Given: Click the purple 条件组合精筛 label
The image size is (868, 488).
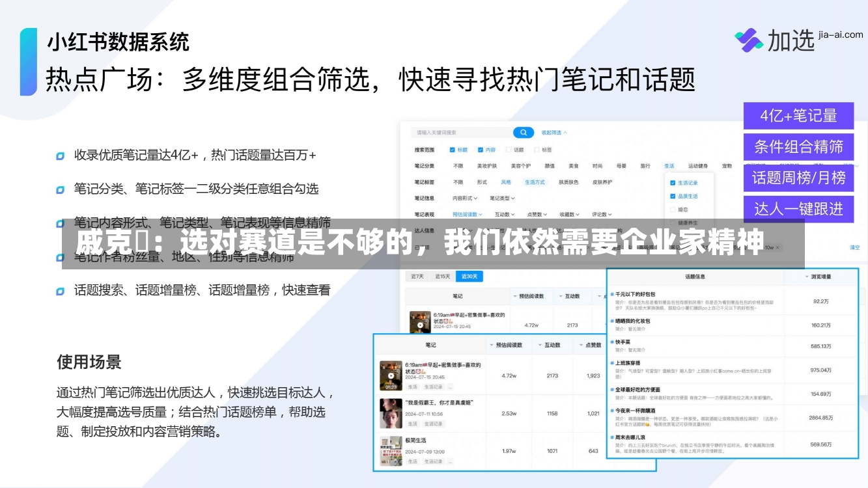Looking at the screenshot, I should (798, 146).
